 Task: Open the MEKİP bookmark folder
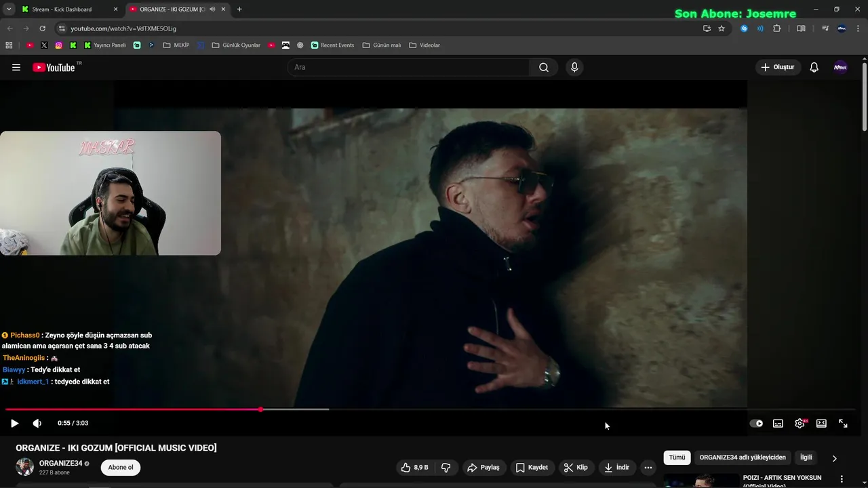click(x=176, y=45)
